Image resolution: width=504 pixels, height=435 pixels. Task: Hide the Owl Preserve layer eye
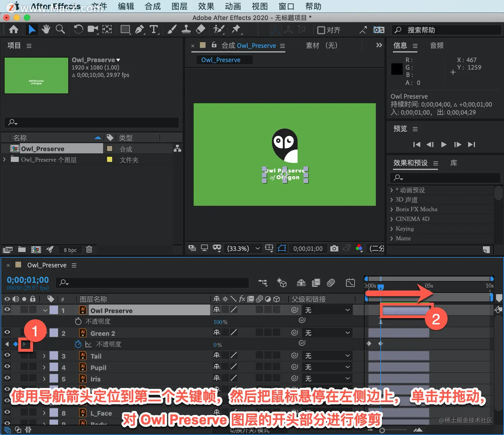coord(7,310)
